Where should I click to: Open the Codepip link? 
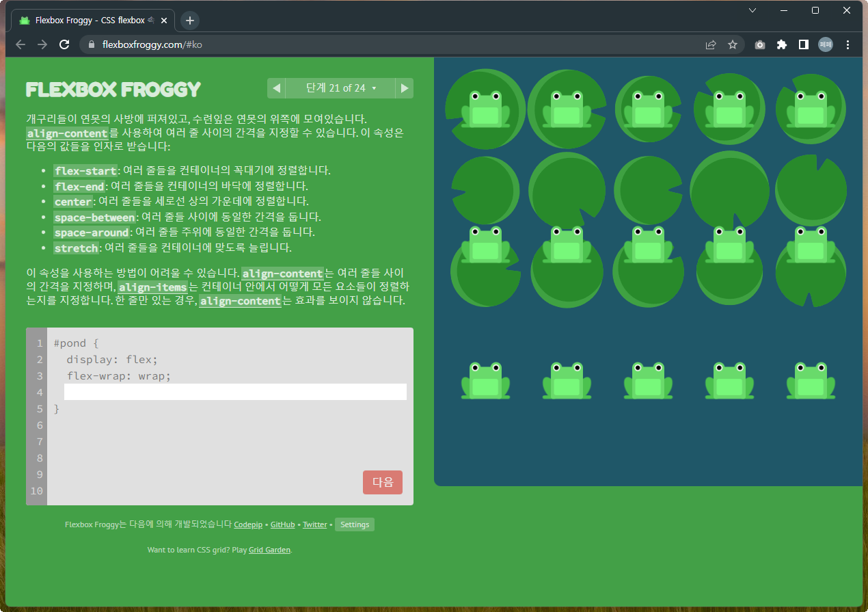pos(248,524)
